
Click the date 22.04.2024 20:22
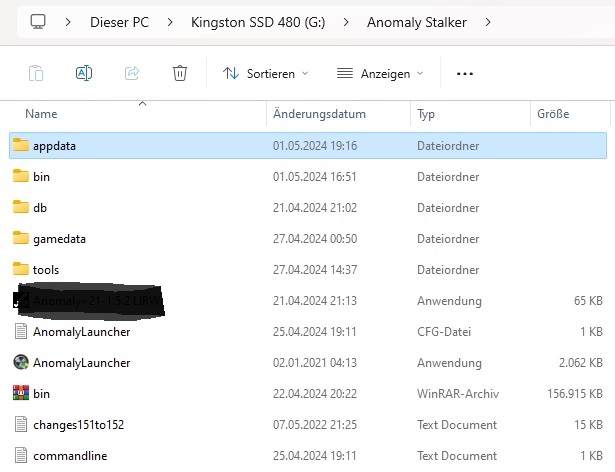(315, 394)
